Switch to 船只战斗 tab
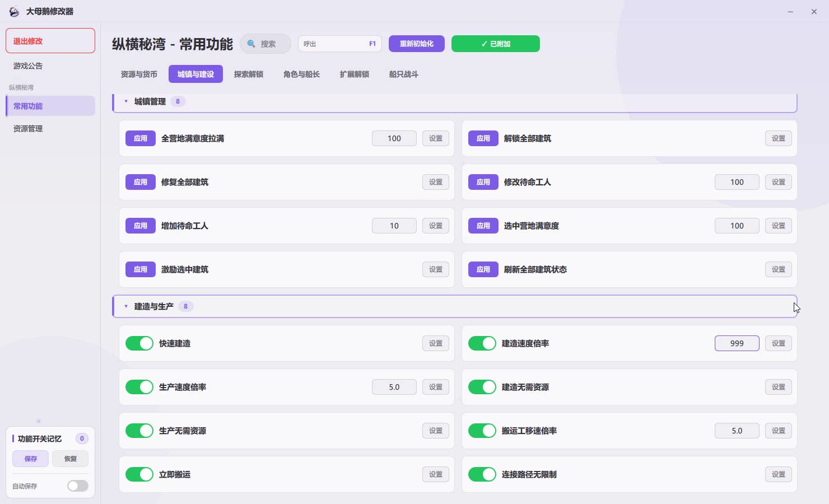The width and height of the screenshot is (829, 504). [x=404, y=74]
